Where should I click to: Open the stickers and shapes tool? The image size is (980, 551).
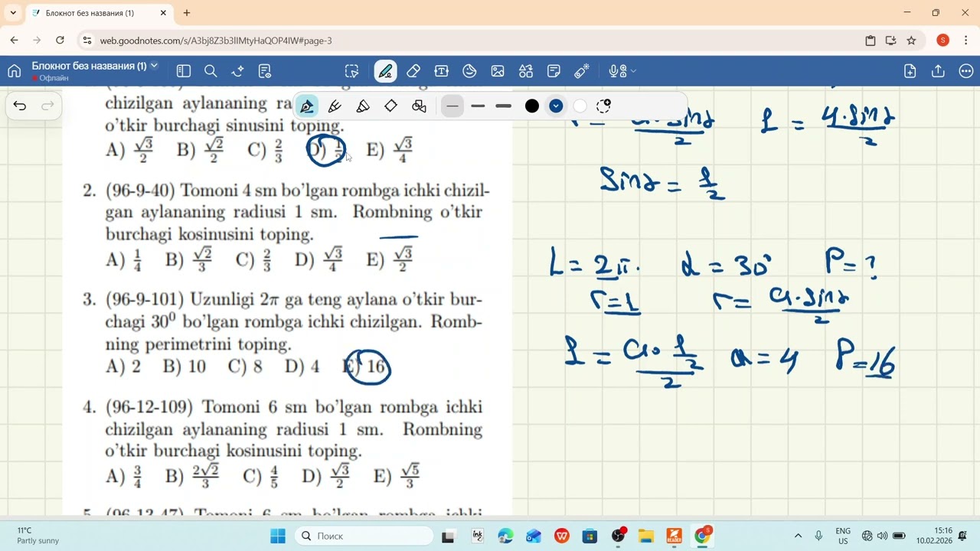pyautogui.click(x=469, y=71)
